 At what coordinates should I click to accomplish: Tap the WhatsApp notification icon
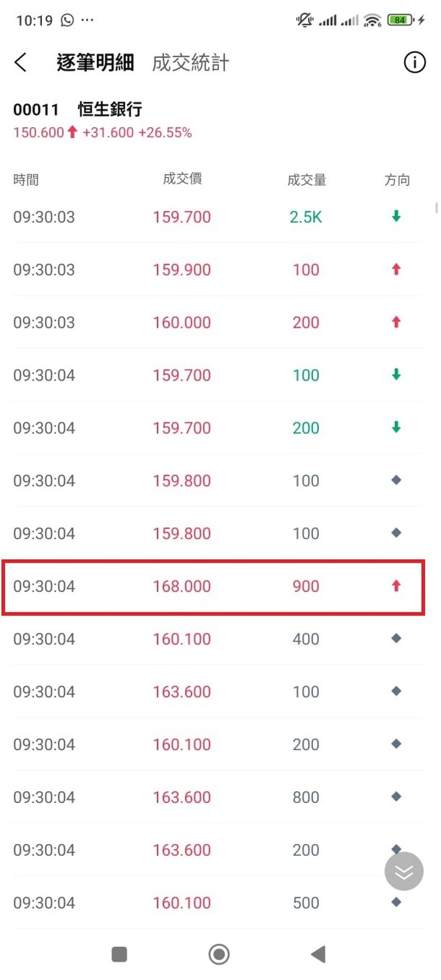[68, 21]
